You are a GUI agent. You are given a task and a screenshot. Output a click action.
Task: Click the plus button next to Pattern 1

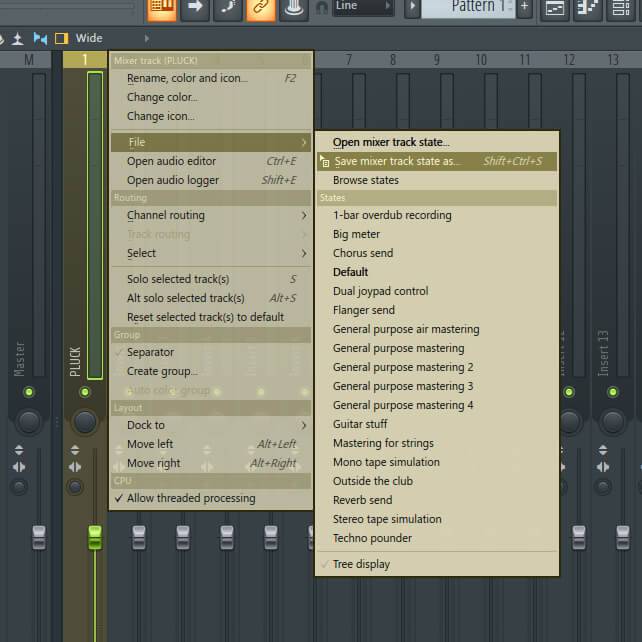(x=525, y=7)
